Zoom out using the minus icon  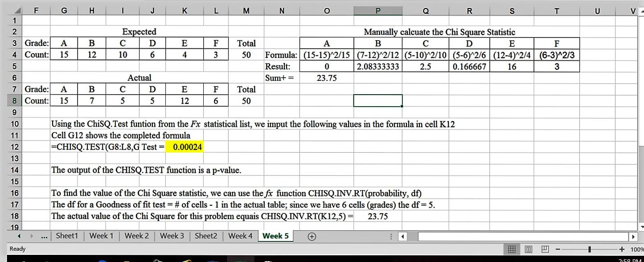tap(558, 249)
